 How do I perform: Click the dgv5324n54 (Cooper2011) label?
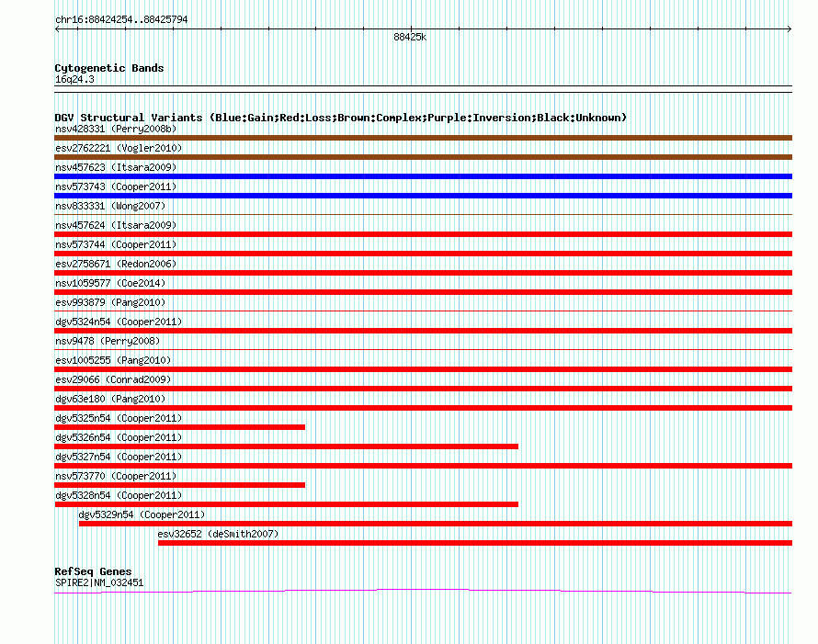(x=119, y=322)
